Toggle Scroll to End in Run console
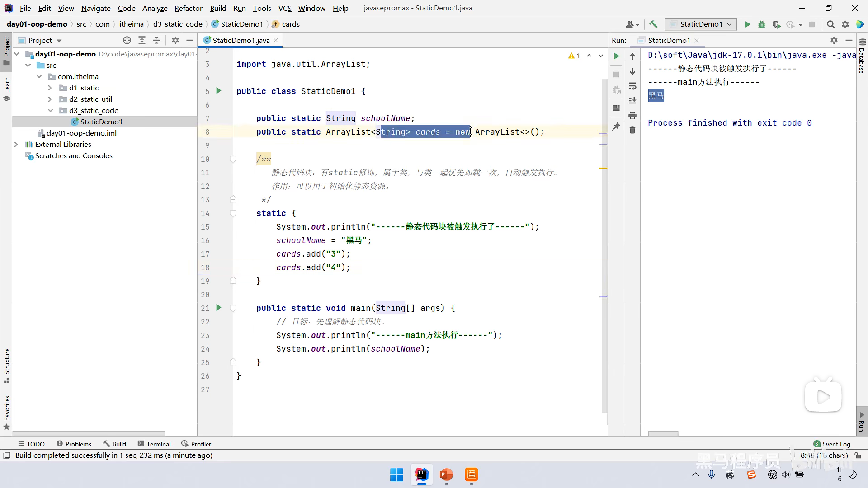The image size is (868, 488). coord(632,100)
